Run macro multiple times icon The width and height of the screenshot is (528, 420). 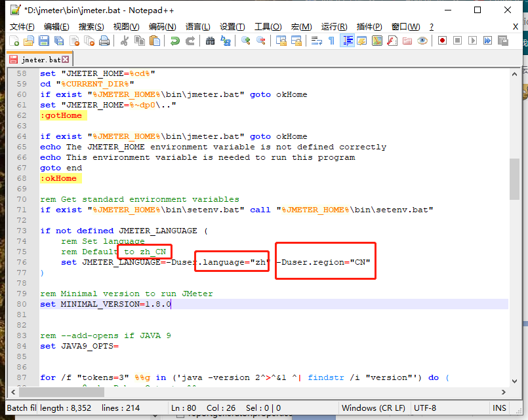[x=487, y=41]
